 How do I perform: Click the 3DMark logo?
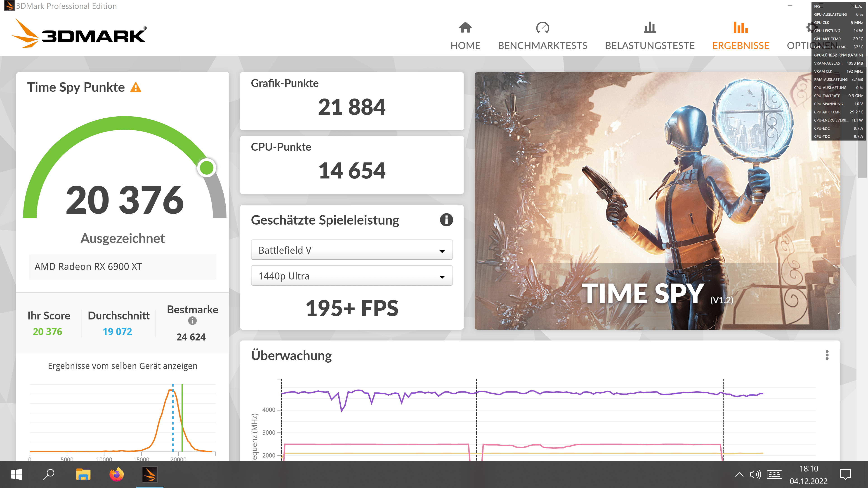point(80,34)
